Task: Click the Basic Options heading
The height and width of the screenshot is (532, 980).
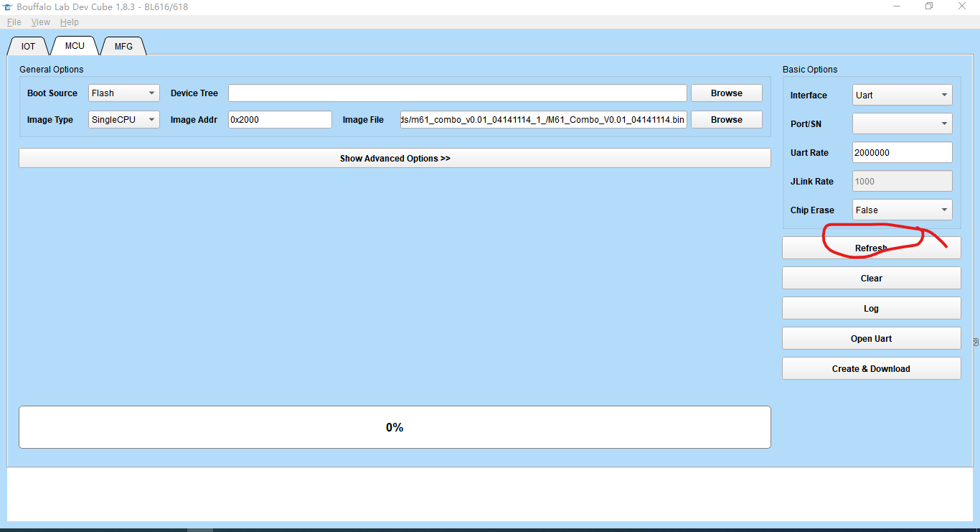Action: pos(810,70)
